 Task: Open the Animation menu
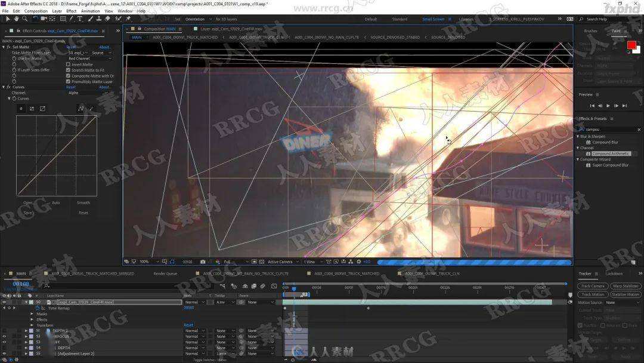[91, 11]
